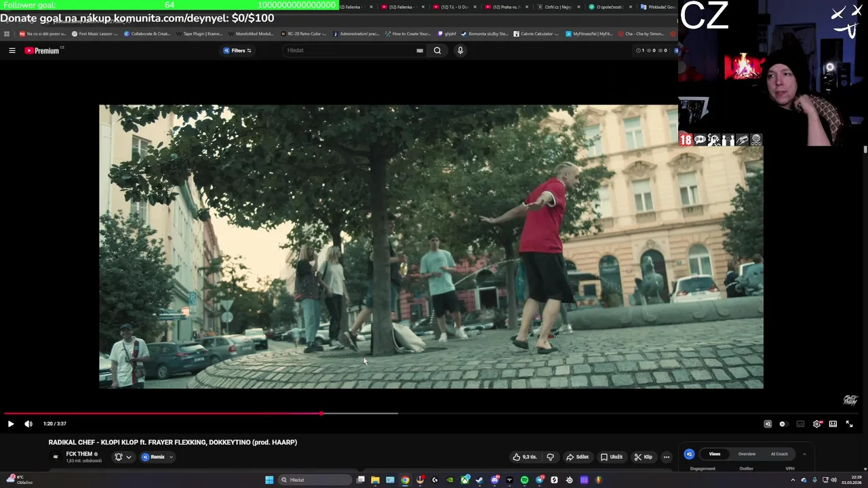
Task: Click the search magnifier button
Action: pyautogui.click(x=437, y=50)
